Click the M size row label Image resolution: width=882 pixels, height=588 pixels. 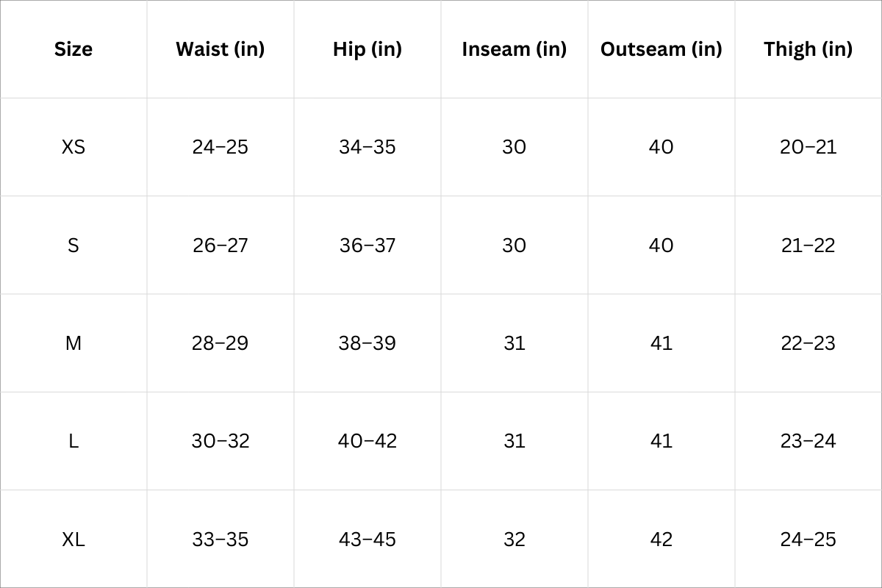point(73,343)
